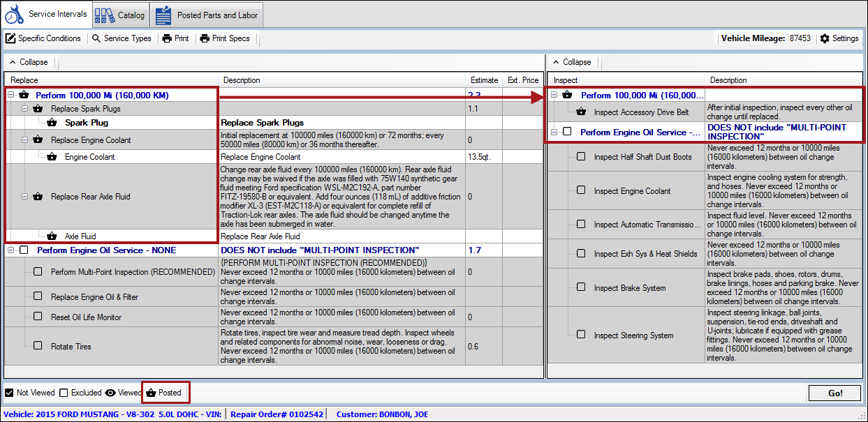Click the Service Types magnifier icon
The height and width of the screenshot is (422, 868).
pyautogui.click(x=94, y=38)
